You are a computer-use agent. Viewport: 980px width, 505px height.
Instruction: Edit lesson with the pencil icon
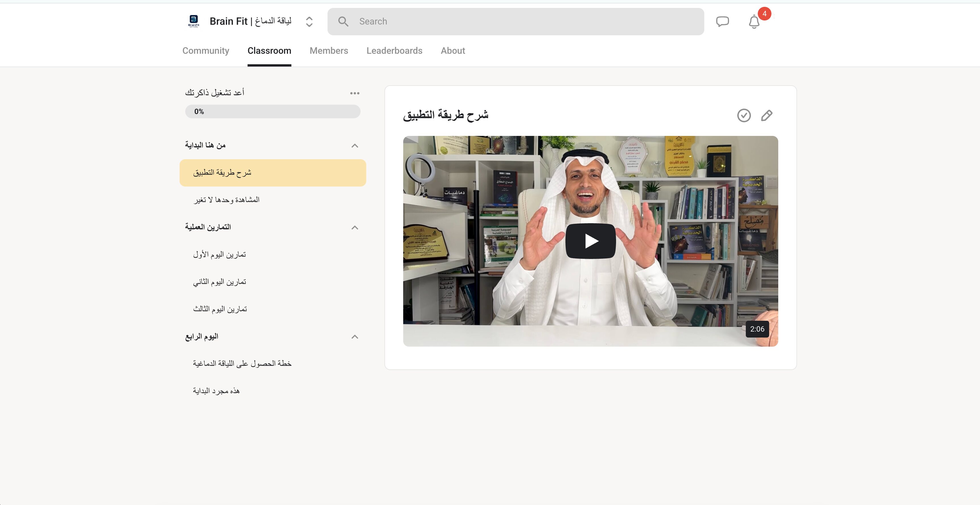tap(767, 115)
